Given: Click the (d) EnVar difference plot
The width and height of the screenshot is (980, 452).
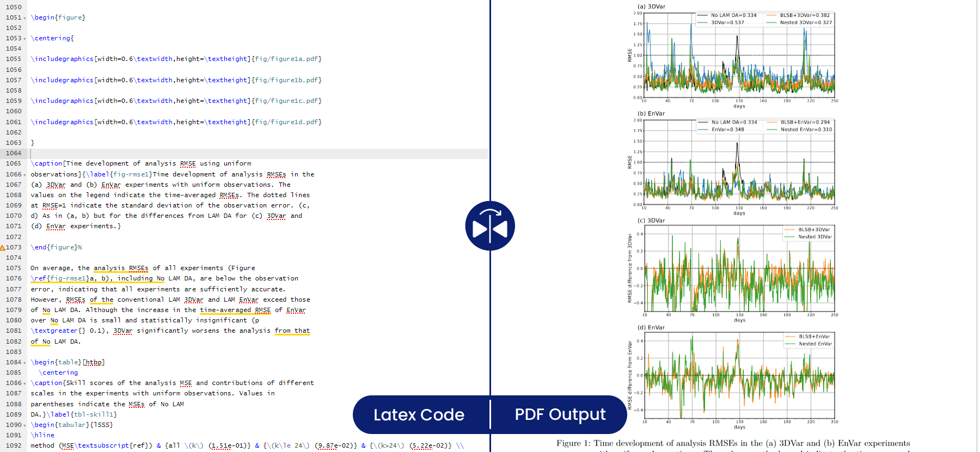Looking at the screenshot, I should click(x=739, y=375).
